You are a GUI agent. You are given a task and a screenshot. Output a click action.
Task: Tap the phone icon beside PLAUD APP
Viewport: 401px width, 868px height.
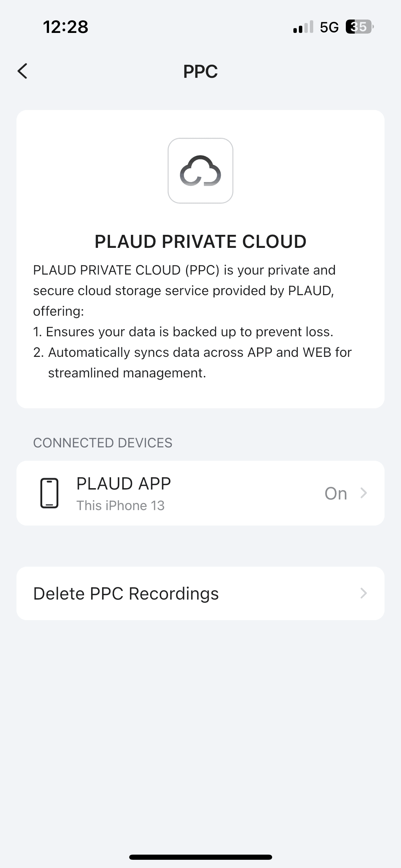click(x=49, y=493)
